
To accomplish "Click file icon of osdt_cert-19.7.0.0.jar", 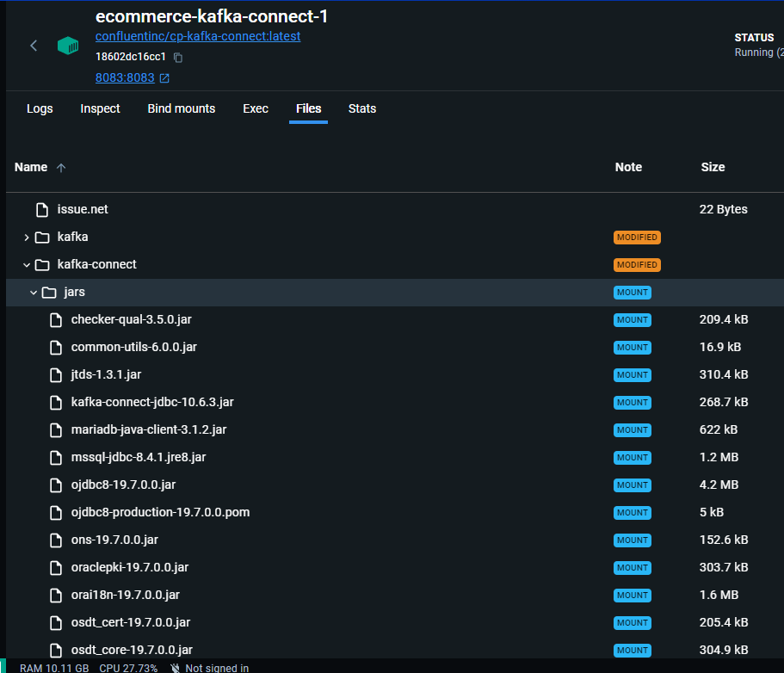I will coord(56,622).
